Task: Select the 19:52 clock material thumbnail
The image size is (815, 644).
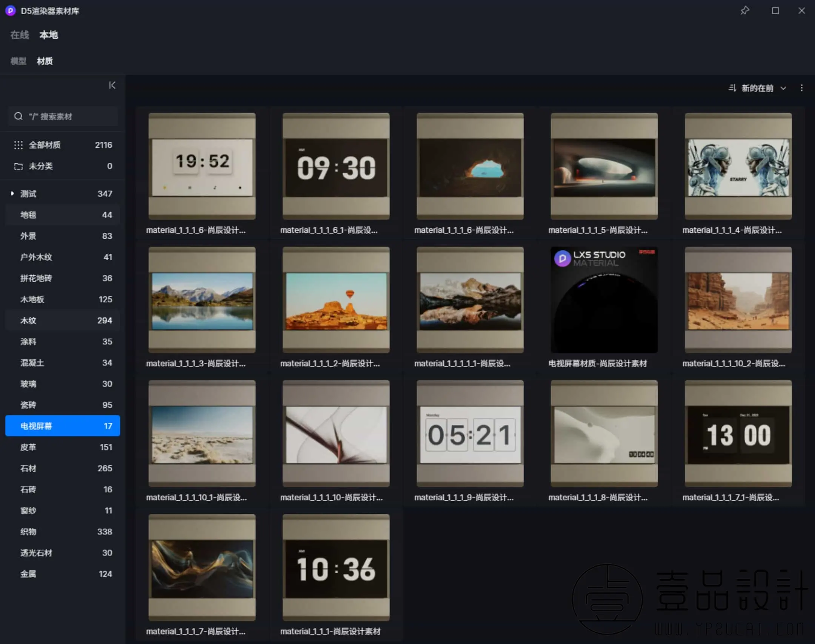Action: point(202,167)
